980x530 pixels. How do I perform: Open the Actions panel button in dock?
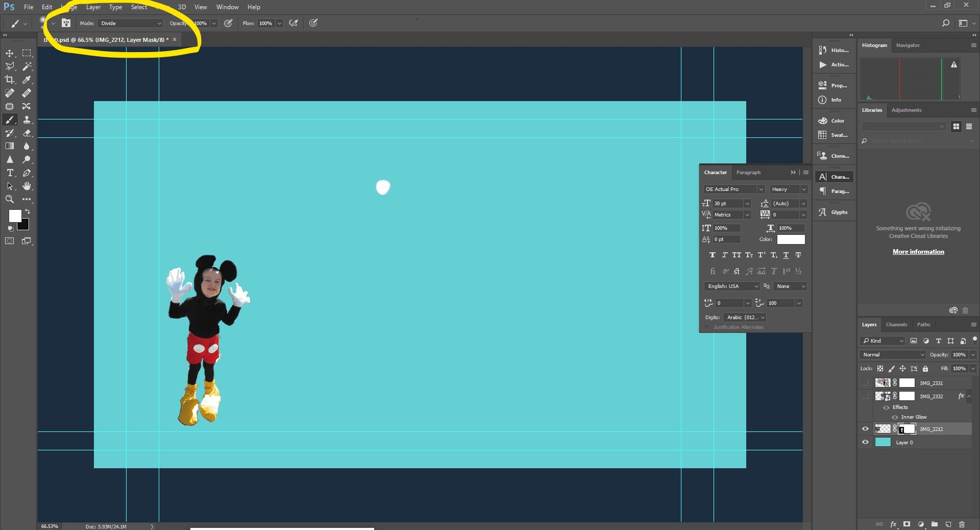[834, 64]
